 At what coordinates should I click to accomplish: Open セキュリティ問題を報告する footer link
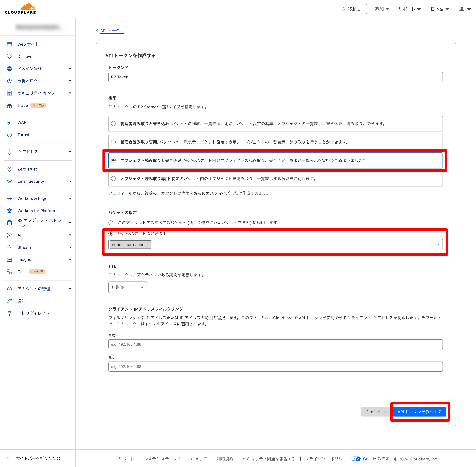(x=269, y=459)
